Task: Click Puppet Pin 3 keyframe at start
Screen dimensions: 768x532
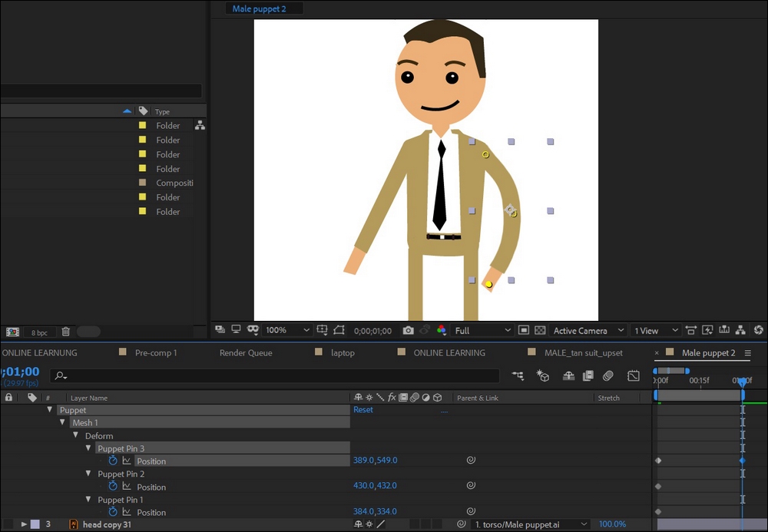Action: pos(658,461)
